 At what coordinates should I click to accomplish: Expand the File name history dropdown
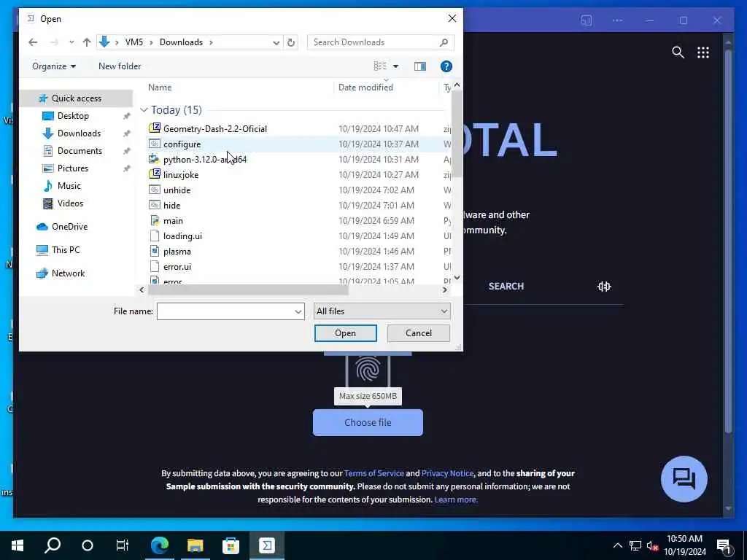point(298,311)
